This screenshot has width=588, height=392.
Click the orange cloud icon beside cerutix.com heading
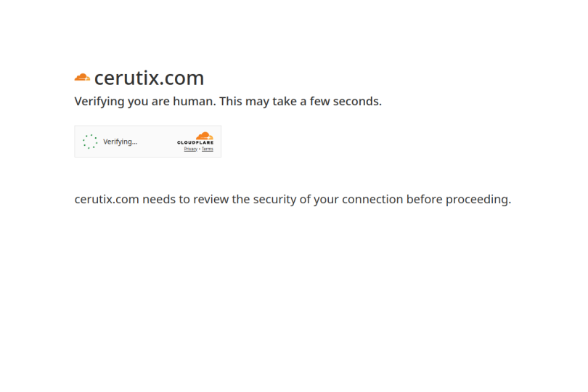coord(82,78)
